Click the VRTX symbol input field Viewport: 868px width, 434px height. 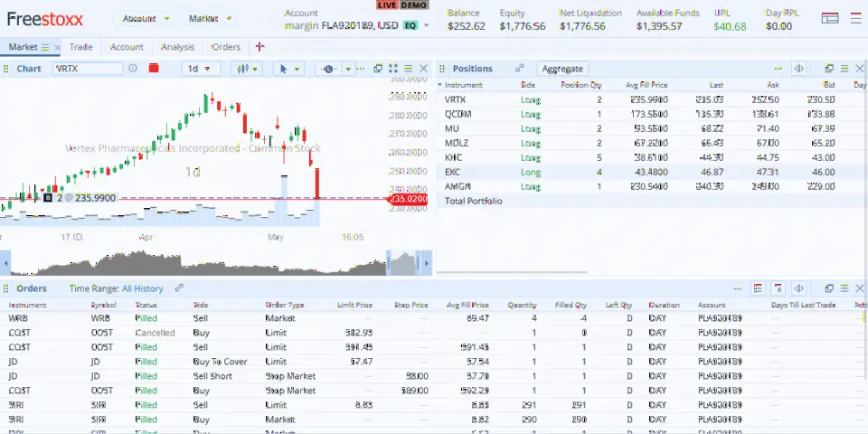[x=88, y=69]
